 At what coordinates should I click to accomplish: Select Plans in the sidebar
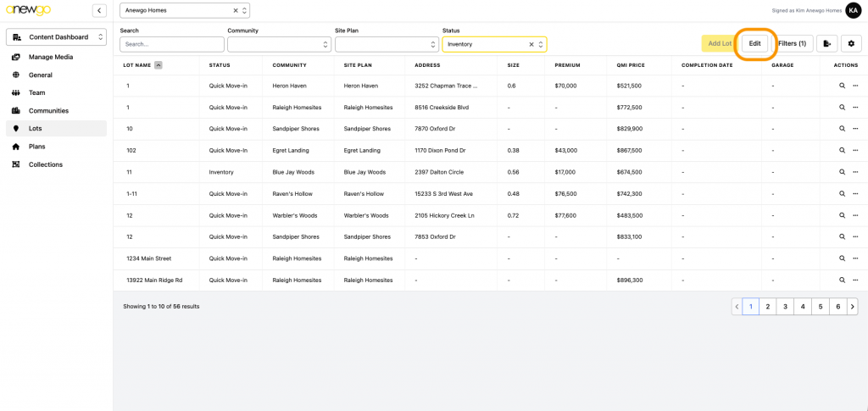pos(37,147)
